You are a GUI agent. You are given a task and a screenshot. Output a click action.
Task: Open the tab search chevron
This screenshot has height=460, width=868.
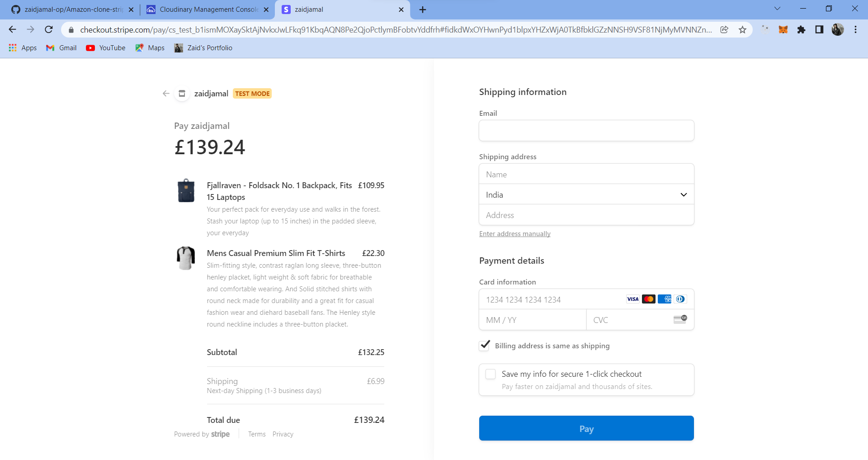pos(777,9)
